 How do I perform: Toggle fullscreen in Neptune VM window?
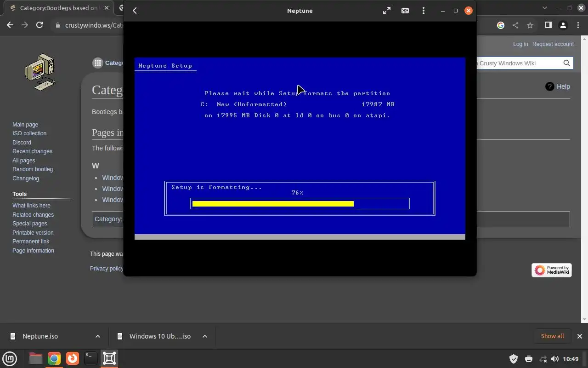point(387,11)
